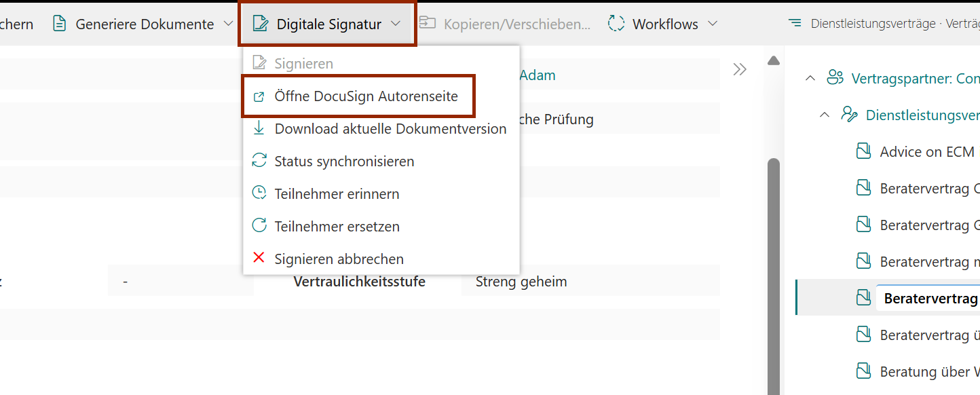
Task: Select Öffne DocuSign Autorenseite menu entry
Action: (366, 96)
